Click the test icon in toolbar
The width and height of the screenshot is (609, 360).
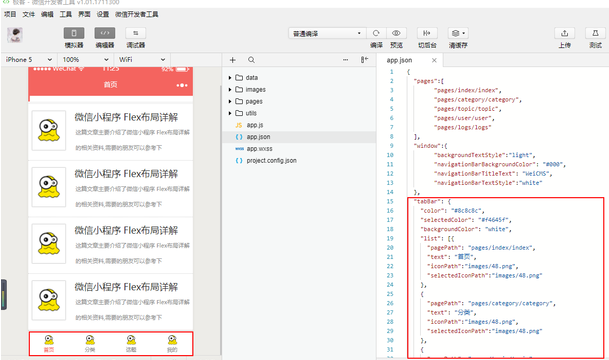(x=595, y=33)
